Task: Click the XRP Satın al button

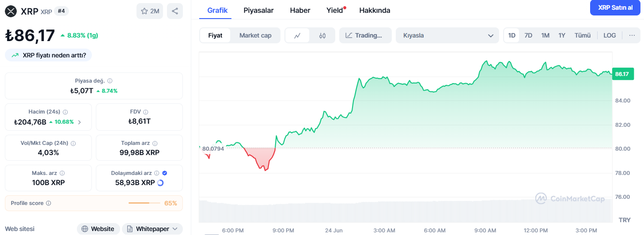Action: [615, 8]
